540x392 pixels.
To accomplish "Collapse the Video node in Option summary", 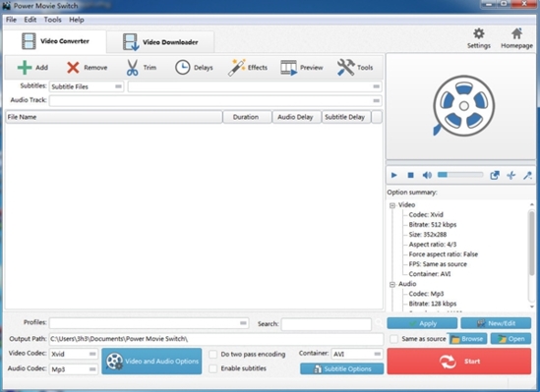I will [392, 205].
